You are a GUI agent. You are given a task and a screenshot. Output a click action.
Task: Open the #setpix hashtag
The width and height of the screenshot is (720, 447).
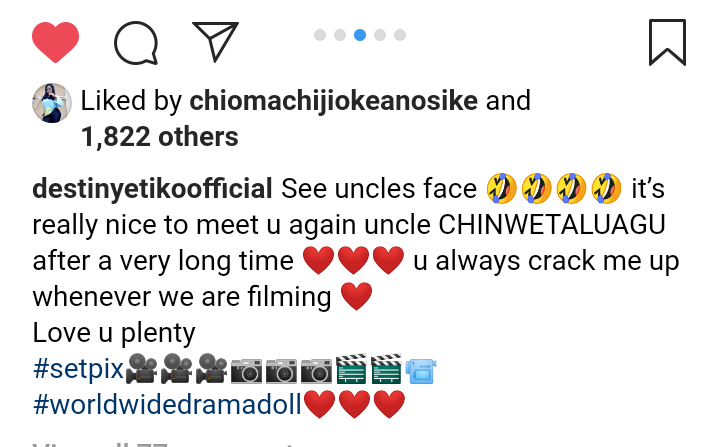click(78, 370)
